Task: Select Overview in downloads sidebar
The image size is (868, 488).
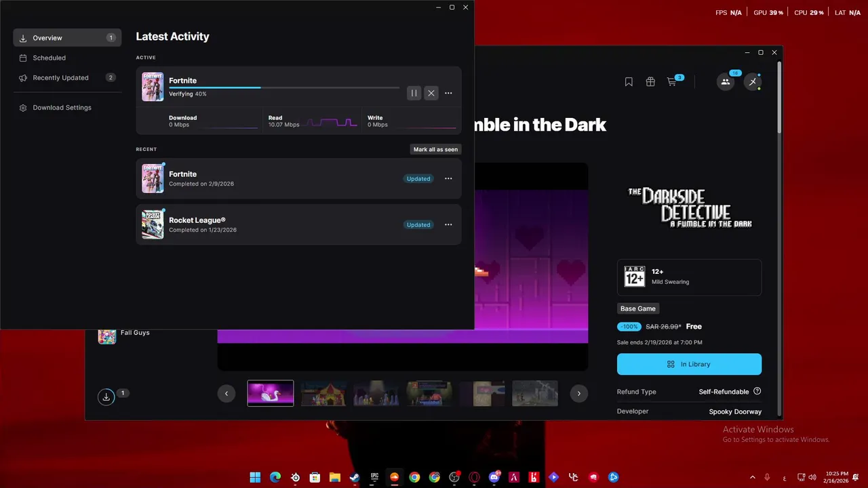Action: click(67, 38)
